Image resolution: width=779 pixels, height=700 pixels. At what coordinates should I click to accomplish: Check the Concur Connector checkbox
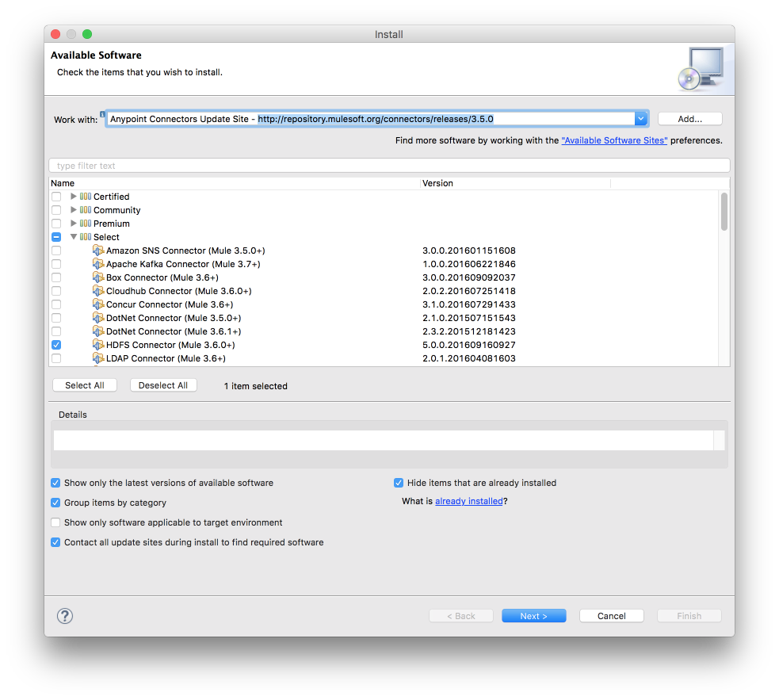pyautogui.click(x=56, y=304)
